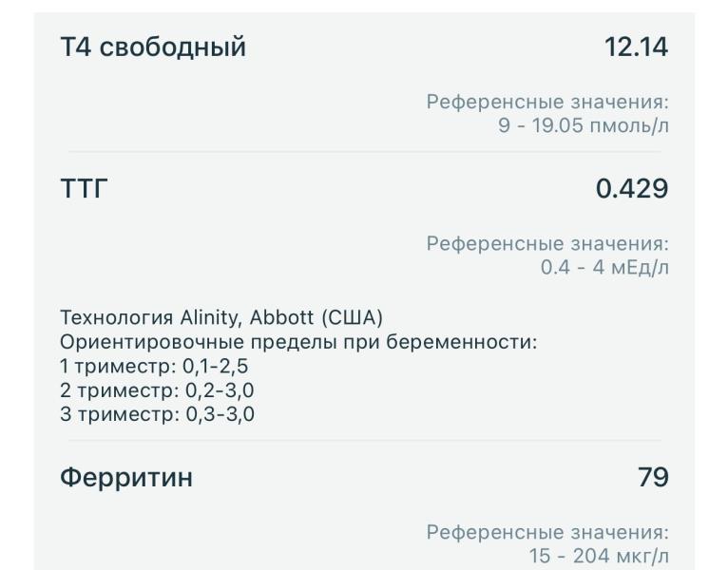Tap Референсные значения label under ТТГ
This screenshot has height=570, width=728.
click(547, 243)
